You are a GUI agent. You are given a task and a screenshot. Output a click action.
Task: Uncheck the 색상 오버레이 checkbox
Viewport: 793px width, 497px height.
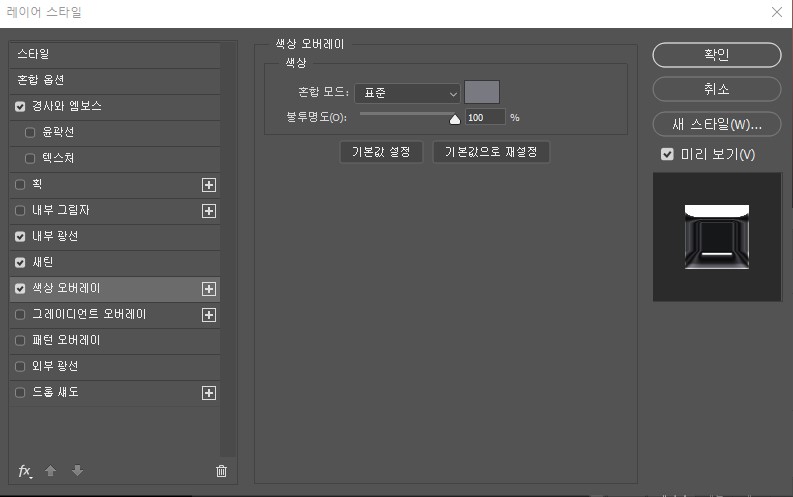click(x=20, y=289)
